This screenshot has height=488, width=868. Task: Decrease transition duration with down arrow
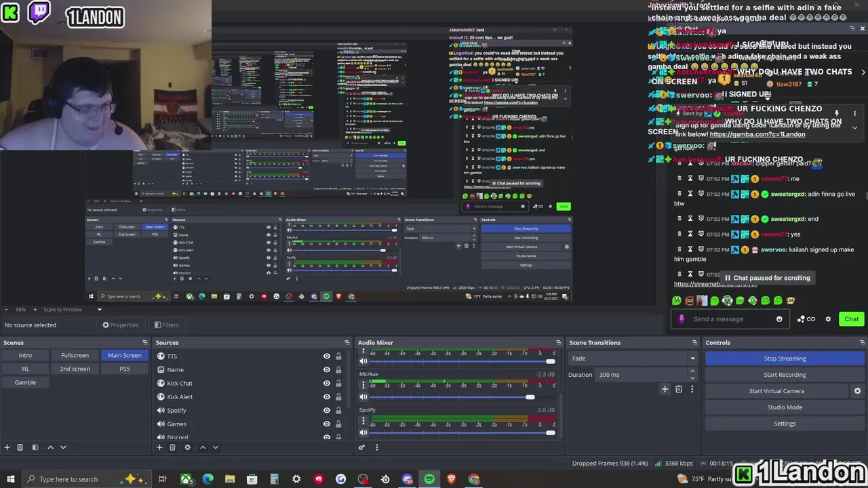[692, 378]
